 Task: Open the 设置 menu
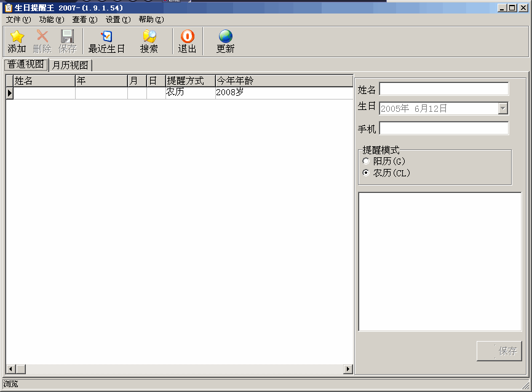point(117,20)
